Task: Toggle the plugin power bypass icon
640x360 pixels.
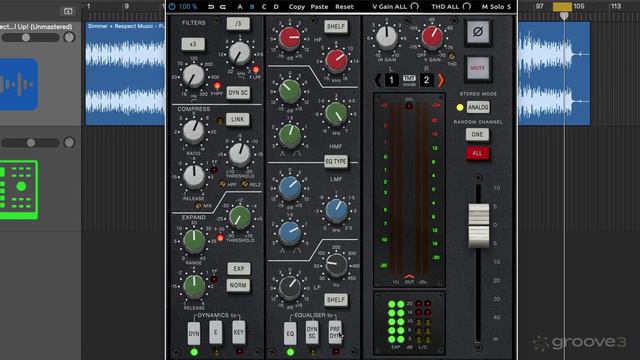Action: click(172, 7)
